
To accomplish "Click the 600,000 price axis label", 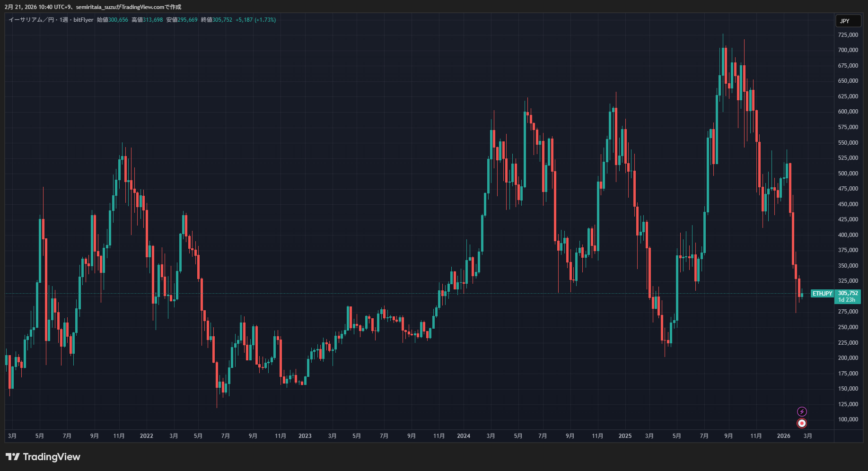I will click(x=848, y=112).
